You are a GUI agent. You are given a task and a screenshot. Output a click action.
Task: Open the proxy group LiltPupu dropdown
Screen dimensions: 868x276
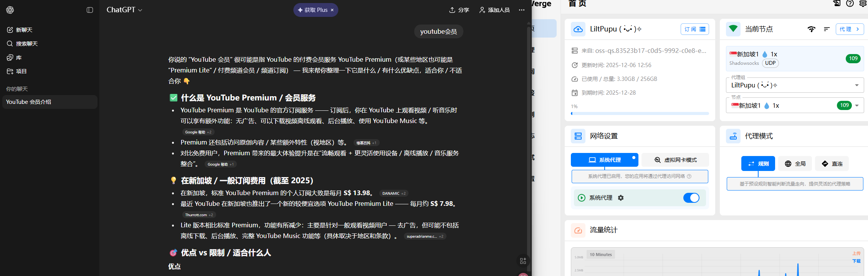click(x=856, y=85)
